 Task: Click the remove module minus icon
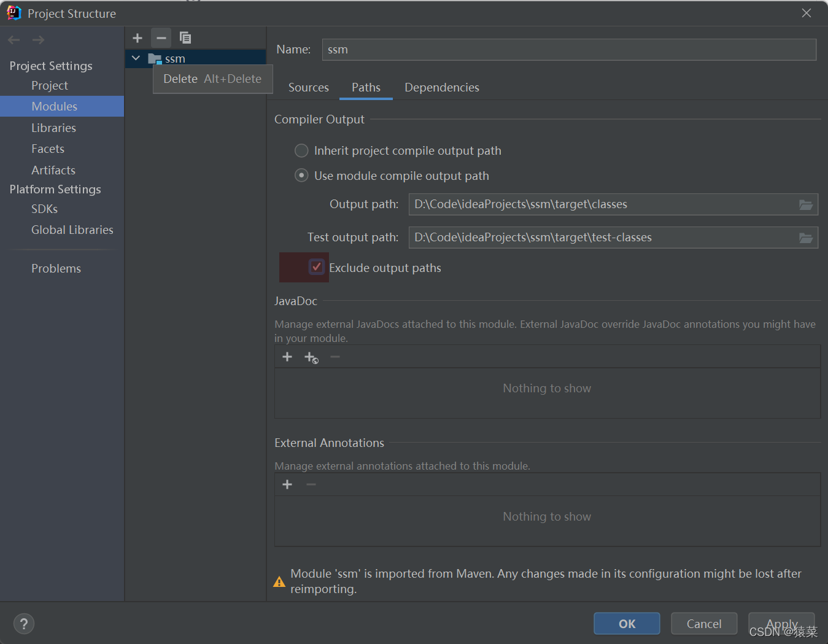161,38
